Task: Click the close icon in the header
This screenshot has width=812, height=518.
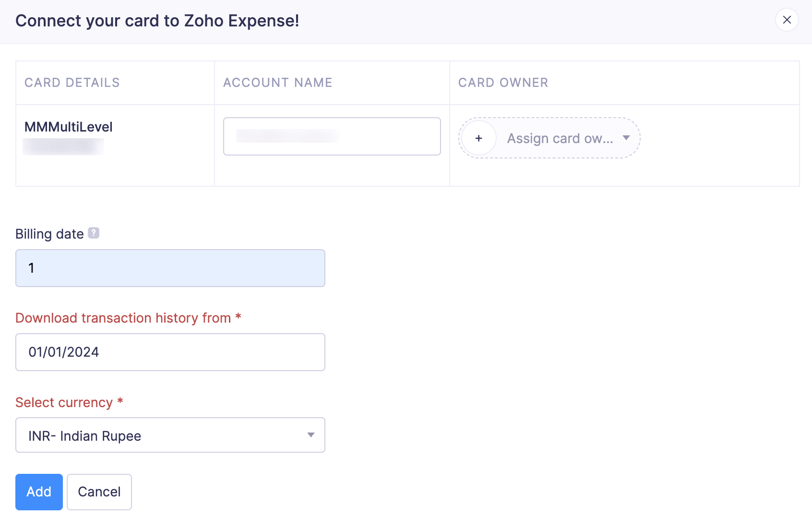Action: [x=787, y=20]
